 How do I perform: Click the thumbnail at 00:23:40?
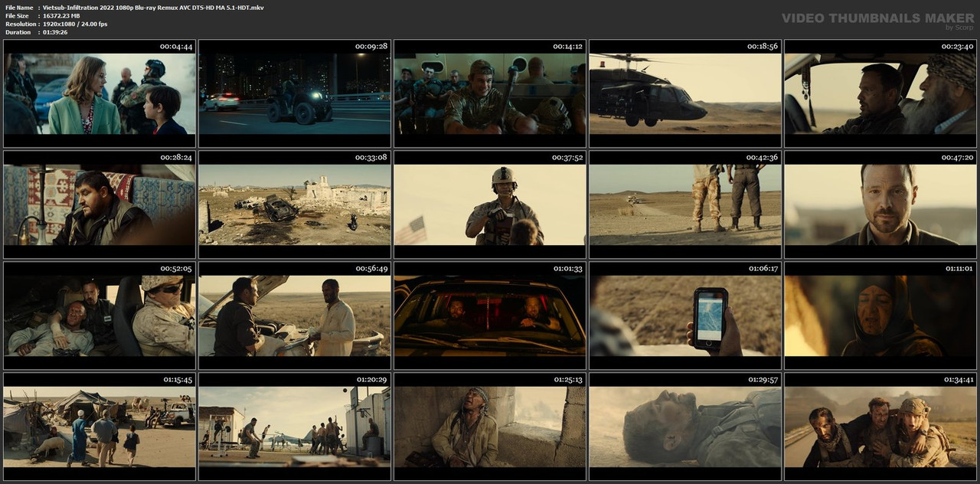tap(880, 93)
